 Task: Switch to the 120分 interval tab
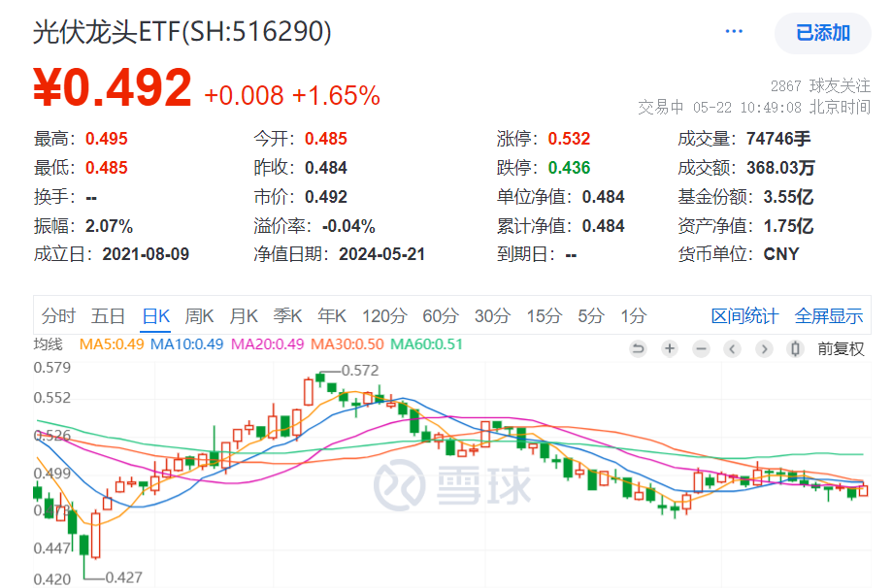(x=384, y=315)
